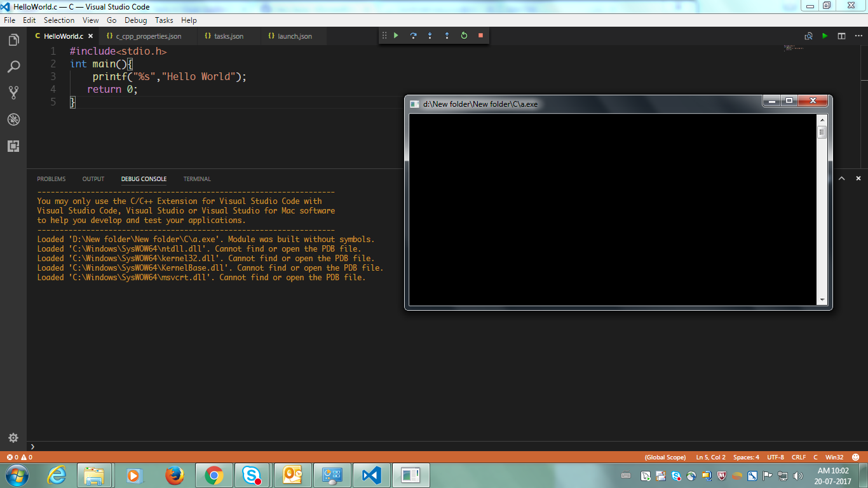868x488 pixels.
Task: Click the Step Into debug icon
Action: (430, 36)
